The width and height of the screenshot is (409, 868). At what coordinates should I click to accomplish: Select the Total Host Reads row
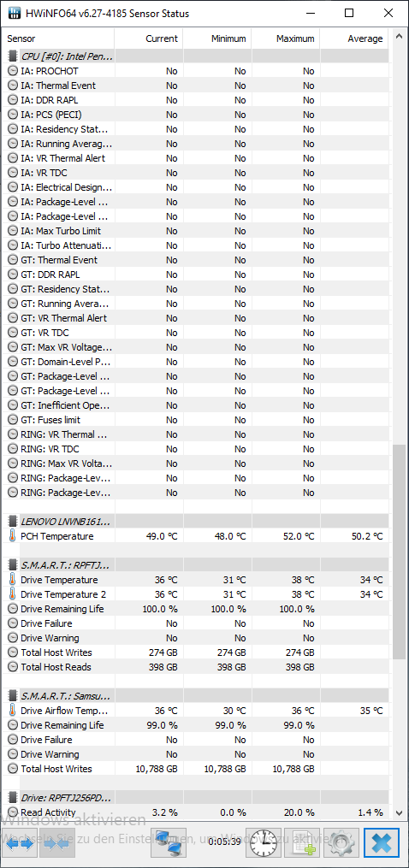197,666
